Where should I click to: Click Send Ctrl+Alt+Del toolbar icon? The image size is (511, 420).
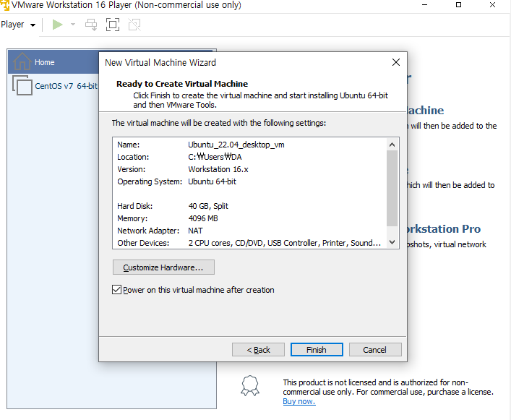91,25
